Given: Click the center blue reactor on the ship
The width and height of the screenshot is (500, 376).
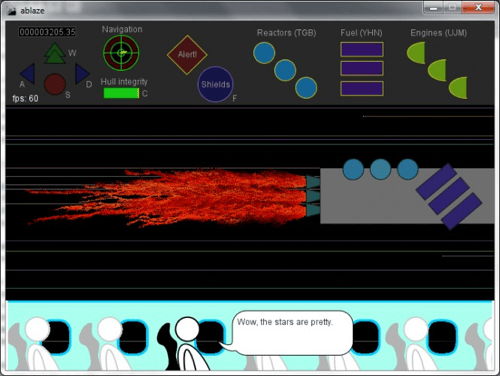Looking at the screenshot, I should (x=380, y=169).
